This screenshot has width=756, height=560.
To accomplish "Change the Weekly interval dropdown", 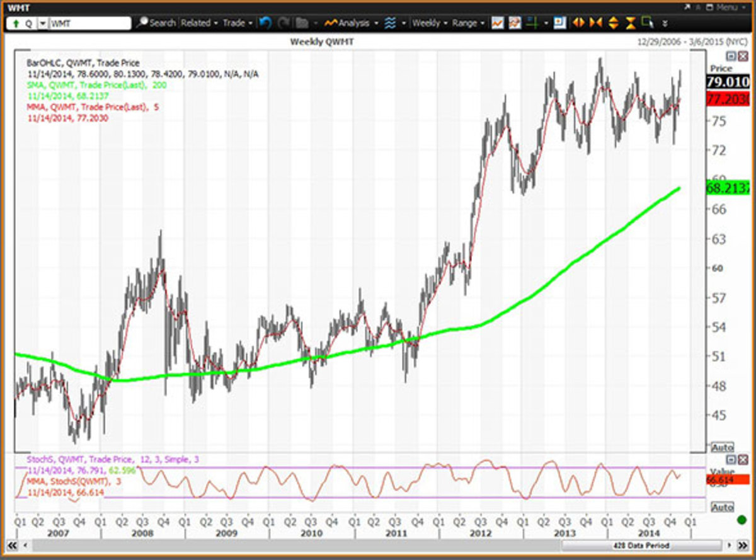I will (x=430, y=23).
